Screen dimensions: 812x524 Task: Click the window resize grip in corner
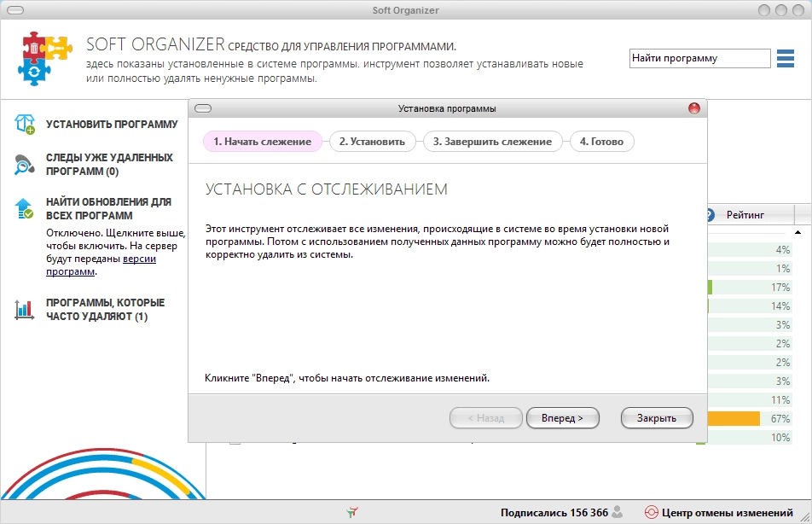805,516
